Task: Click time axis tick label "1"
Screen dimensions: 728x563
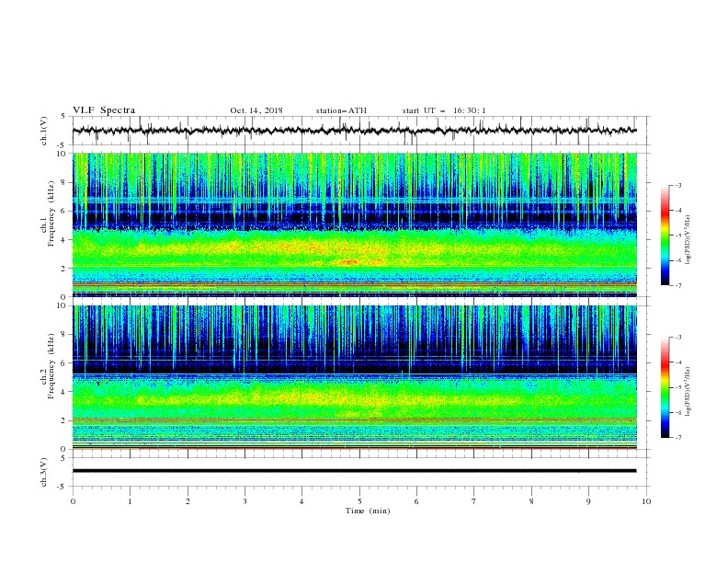Action: pyautogui.click(x=130, y=501)
